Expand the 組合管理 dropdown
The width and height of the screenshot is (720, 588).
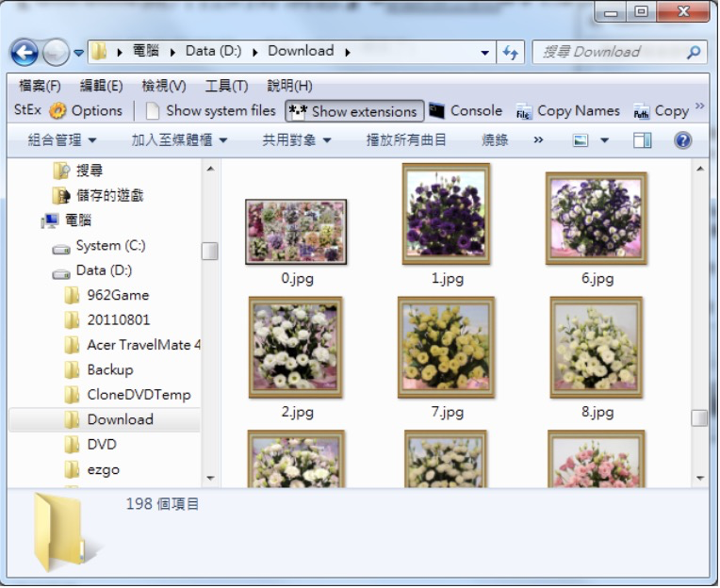coord(62,140)
